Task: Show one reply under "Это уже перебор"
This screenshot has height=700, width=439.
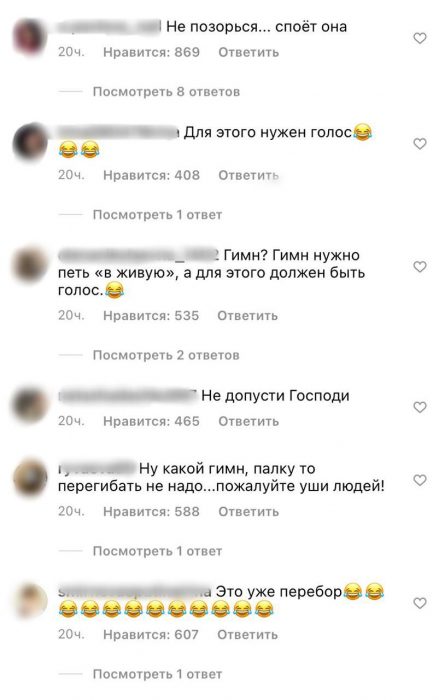Action: 157,674
